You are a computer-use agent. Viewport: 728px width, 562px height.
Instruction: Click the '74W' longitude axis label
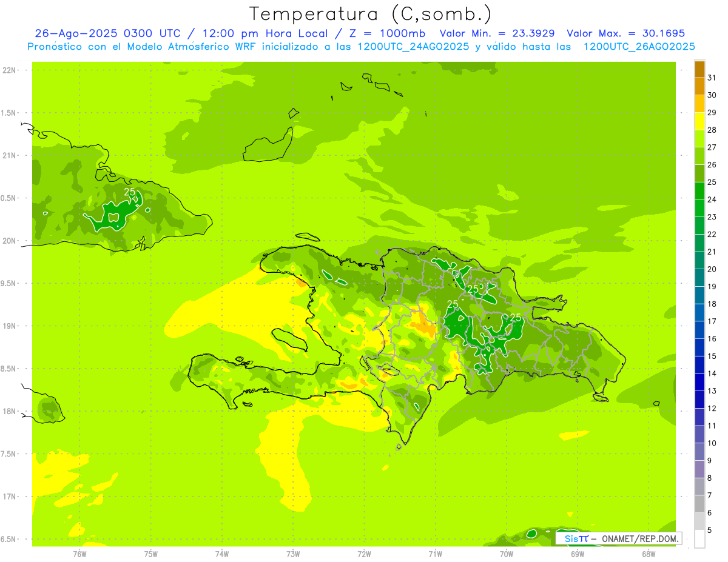[222, 554]
